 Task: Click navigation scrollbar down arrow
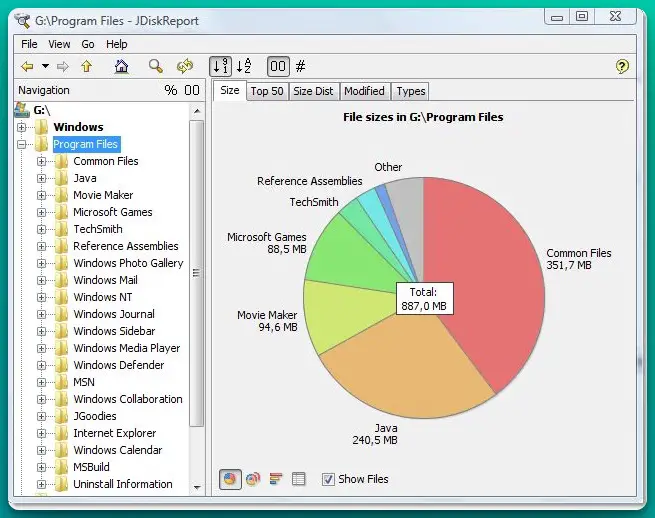click(x=197, y=488)
